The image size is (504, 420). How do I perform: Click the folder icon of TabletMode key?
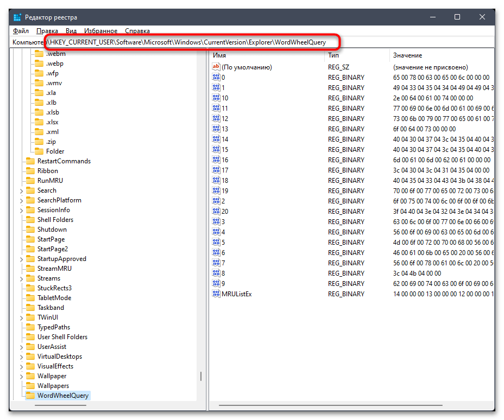(30, 298)
